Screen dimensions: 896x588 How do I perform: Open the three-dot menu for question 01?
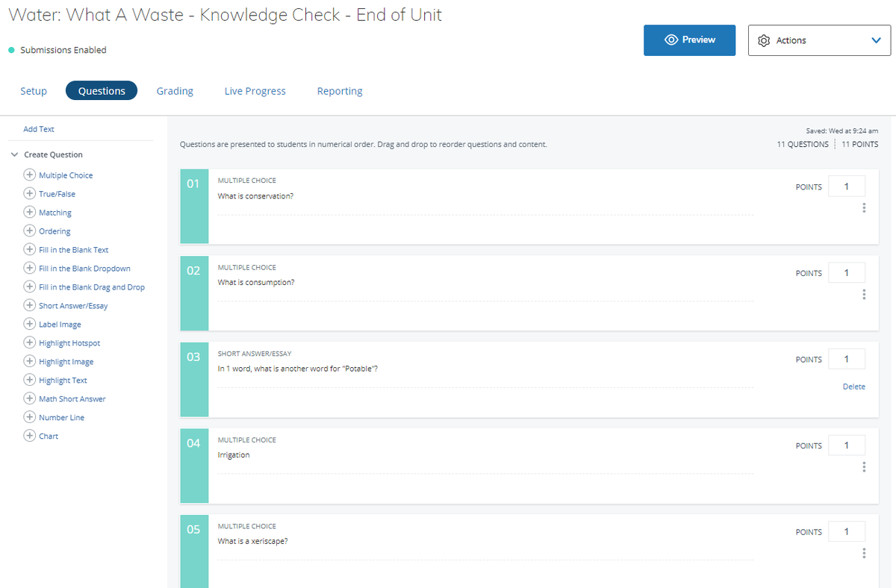[x=864, y=207]
